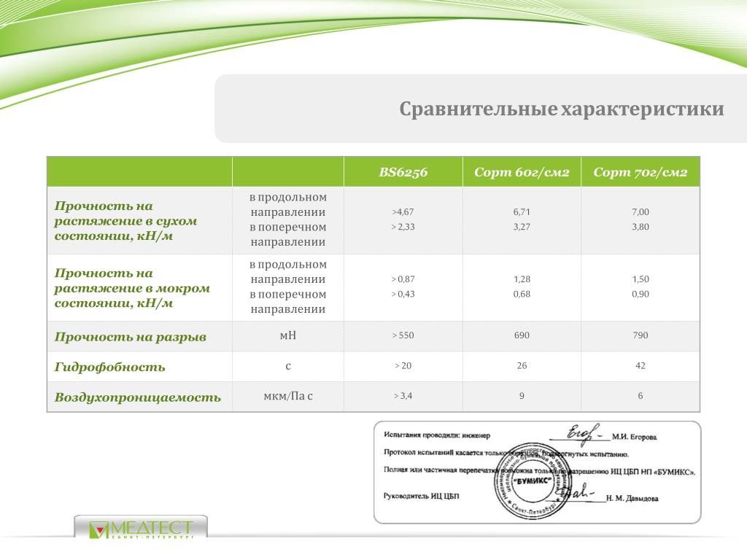Image resolution: width=747 pixels, height=560 pixels.
Task: Click the unit cell 'мкм/Па с'
Action: pos(287,396)
